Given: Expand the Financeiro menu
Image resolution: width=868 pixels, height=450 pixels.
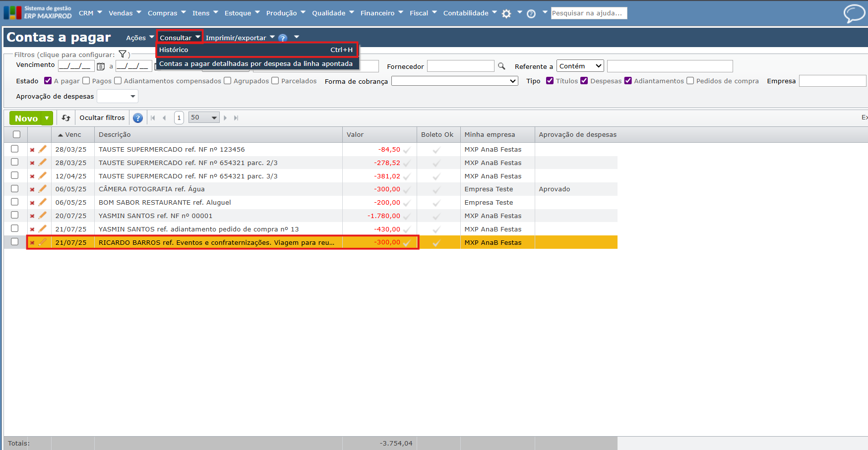Looking at the screenshot, I should point(382,13).
